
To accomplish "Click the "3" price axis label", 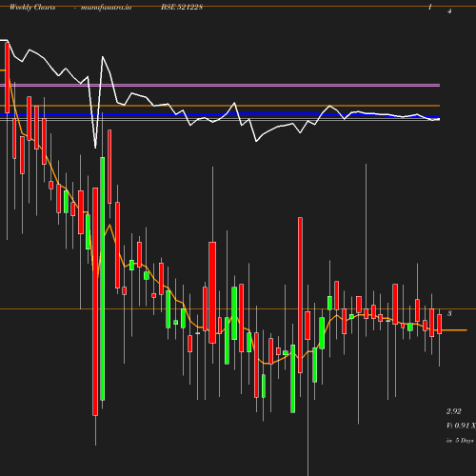I will [x=449, y=313].
